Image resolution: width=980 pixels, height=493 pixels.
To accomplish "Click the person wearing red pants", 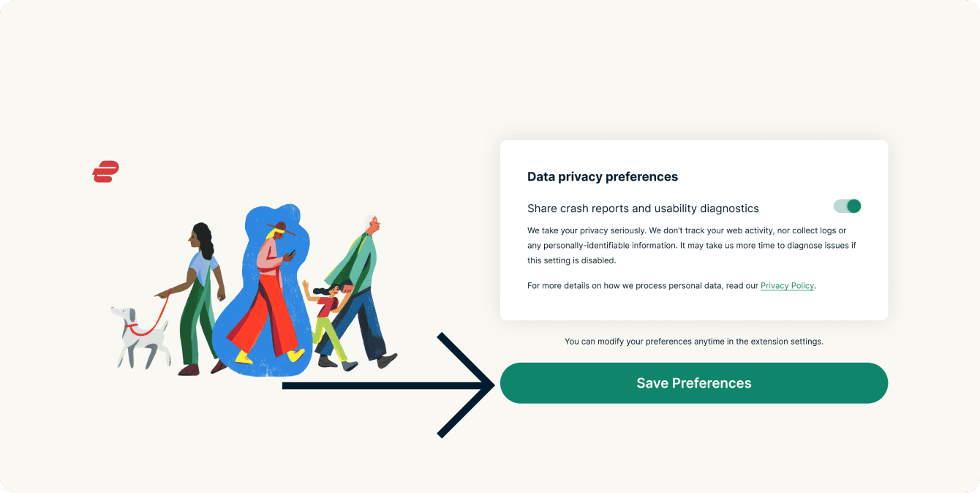I will [x=268, y=307].
